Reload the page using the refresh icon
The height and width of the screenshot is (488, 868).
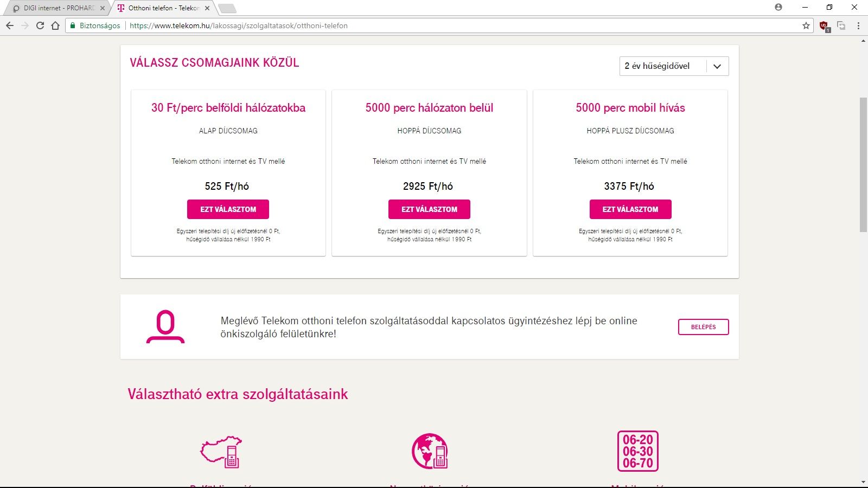40,25
